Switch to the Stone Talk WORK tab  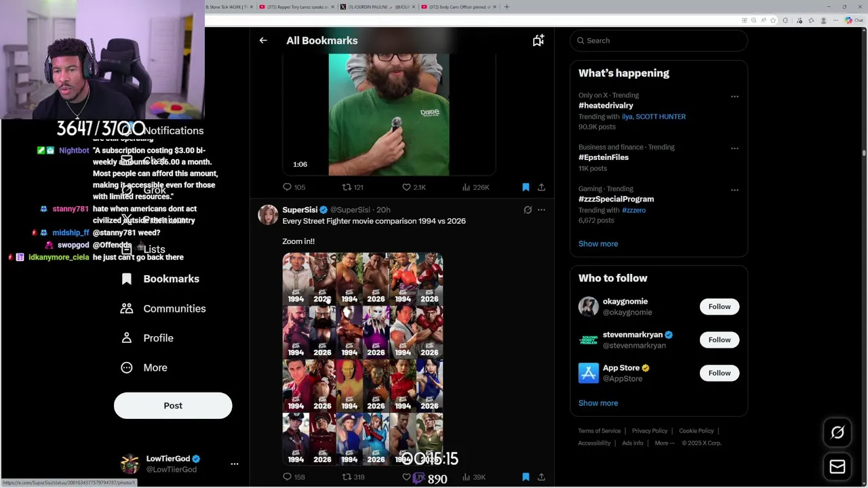tap(229, 7)
